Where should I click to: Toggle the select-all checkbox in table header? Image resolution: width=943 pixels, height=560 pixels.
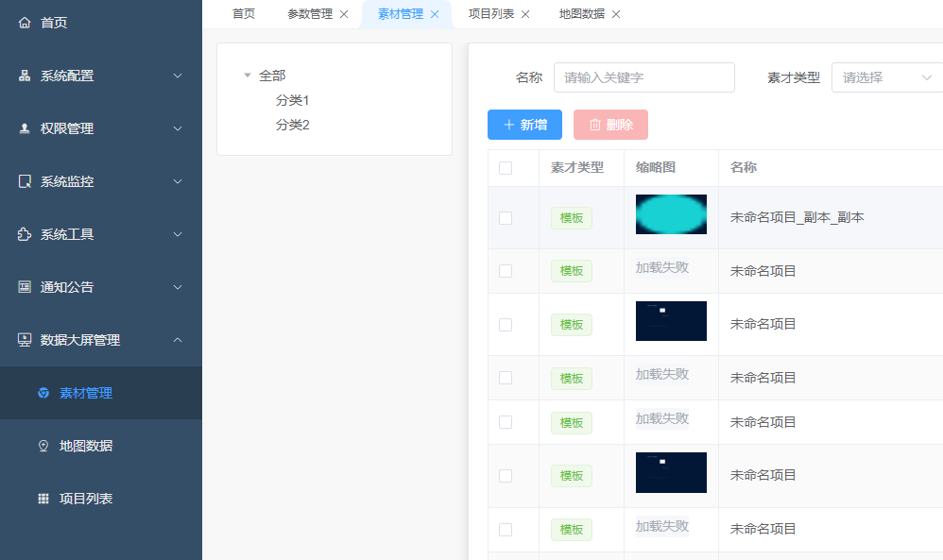506,168
